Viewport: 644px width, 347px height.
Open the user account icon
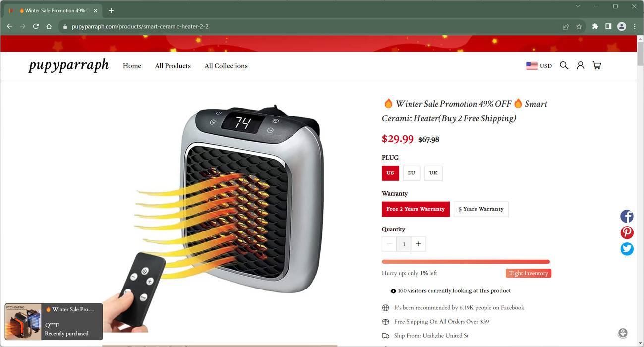click(580, 65)
